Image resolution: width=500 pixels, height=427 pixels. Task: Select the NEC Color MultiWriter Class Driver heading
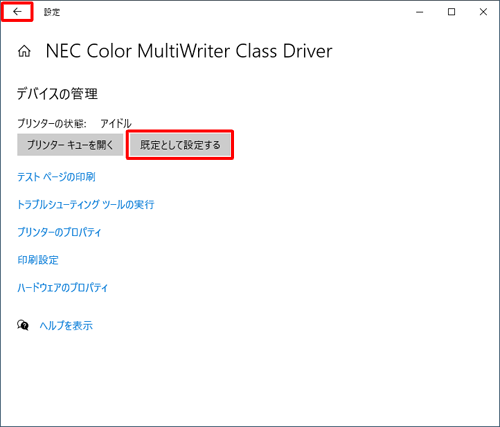click(x=189, y=51)
